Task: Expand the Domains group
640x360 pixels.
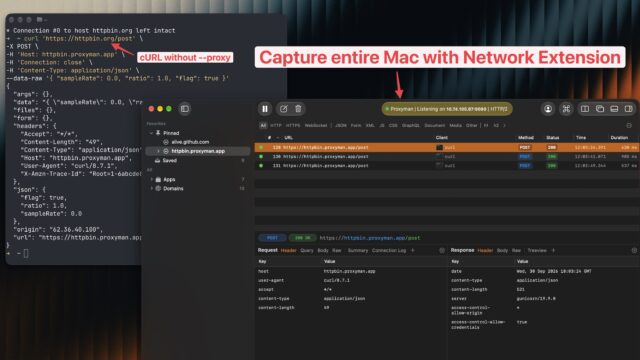Action: pos(151,189)
